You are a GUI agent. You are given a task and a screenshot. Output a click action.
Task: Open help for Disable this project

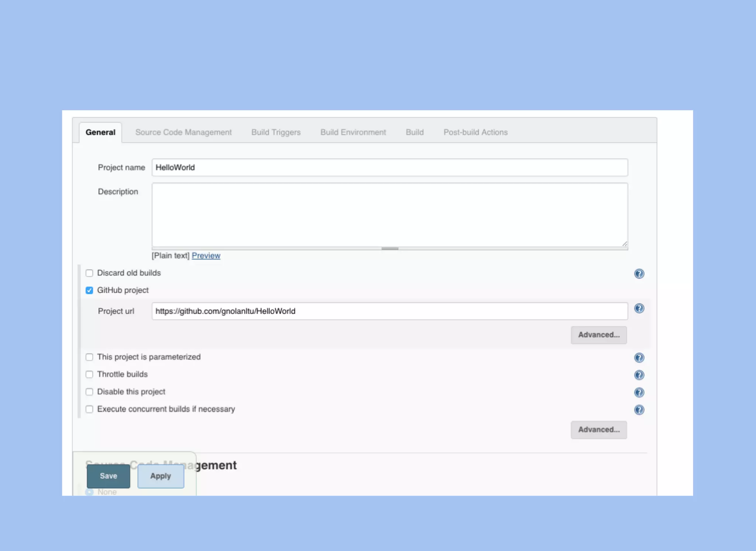639,392
